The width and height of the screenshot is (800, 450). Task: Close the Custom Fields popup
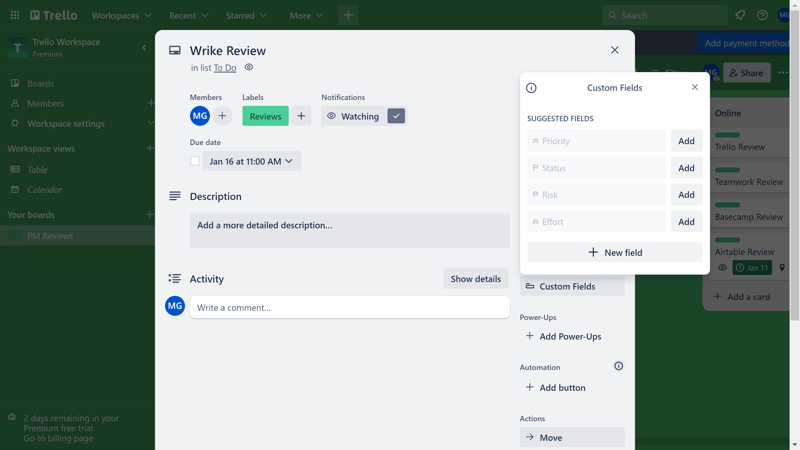click(695, 87)
